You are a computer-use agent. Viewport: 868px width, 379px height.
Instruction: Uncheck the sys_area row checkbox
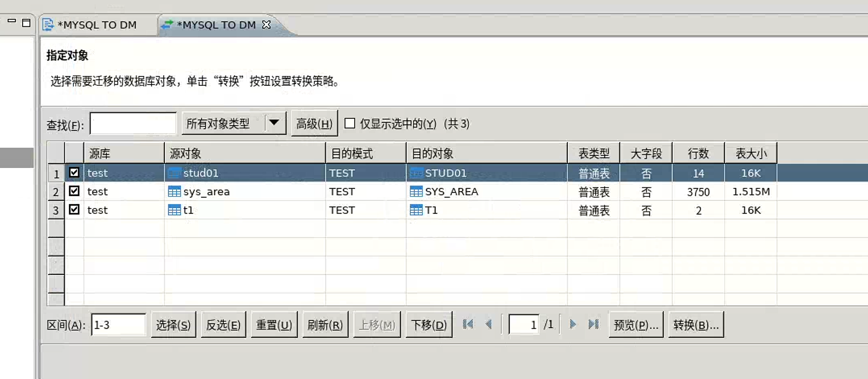coord(74,191)
